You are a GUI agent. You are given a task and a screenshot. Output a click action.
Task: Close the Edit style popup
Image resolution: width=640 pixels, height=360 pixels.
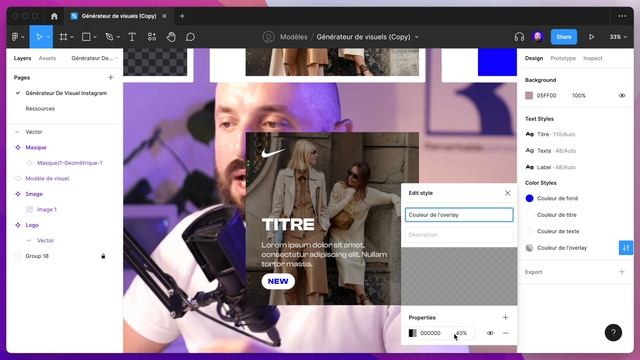tap(507, 193)
